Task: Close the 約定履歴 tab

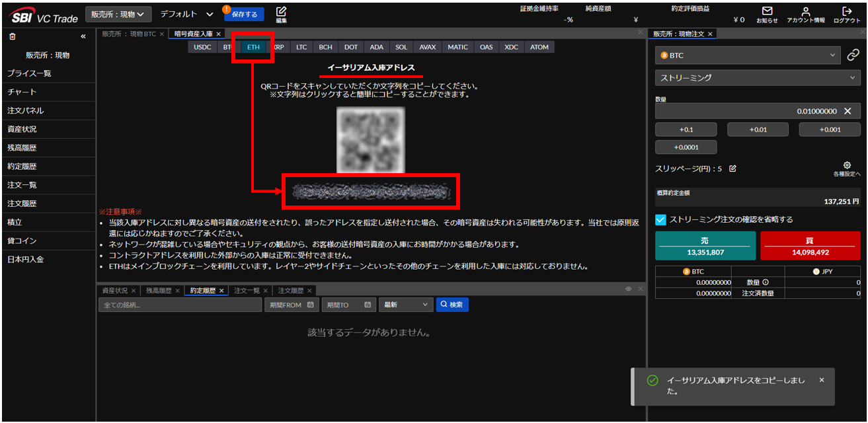Action: point(221,291)
